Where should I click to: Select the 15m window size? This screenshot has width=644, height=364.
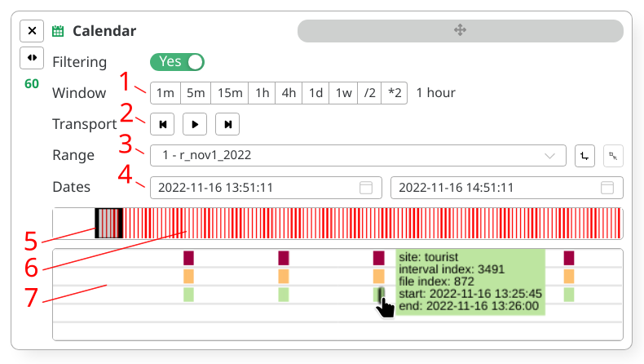coord(229,93)
